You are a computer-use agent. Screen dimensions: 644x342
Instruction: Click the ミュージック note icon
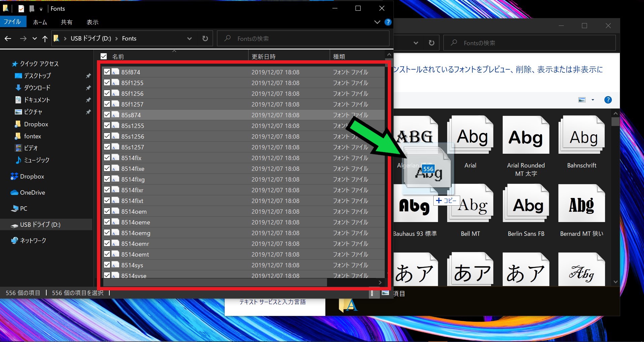[18, 160]
